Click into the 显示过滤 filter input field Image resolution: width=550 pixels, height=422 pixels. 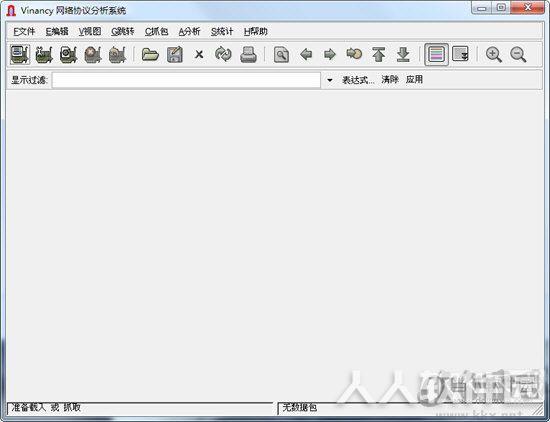(186, 80)
